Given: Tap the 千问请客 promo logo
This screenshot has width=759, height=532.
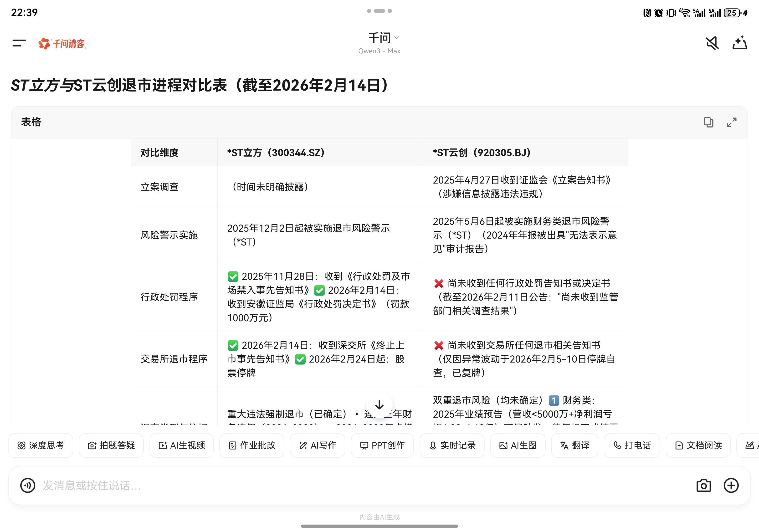Looking at the screenshot, I should click(62, 44).
